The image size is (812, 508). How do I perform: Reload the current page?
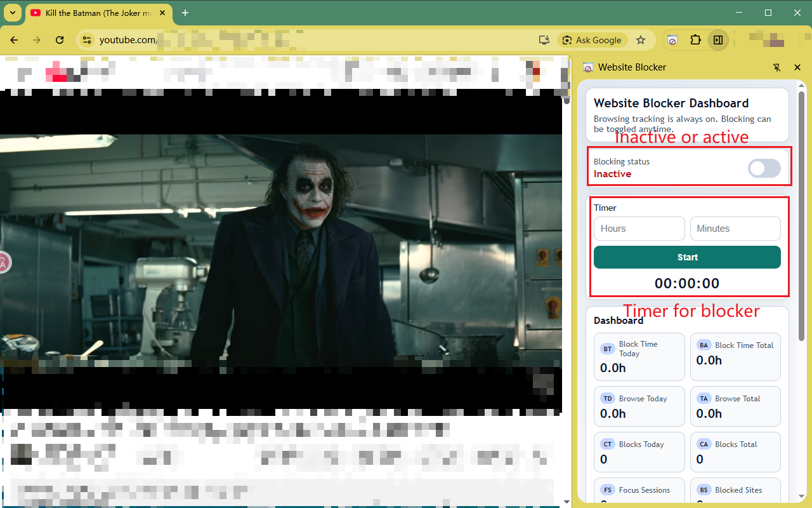[60, 40]
